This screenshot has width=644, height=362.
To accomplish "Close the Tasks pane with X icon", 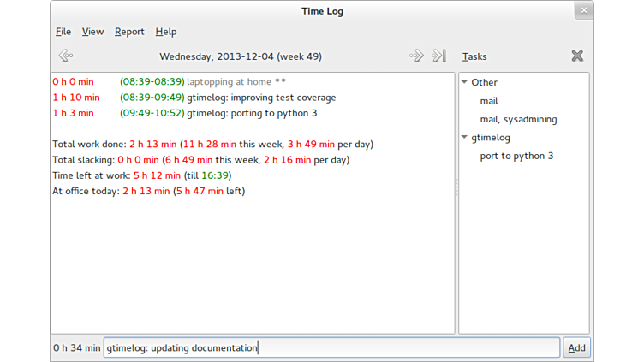I will 577,56.
